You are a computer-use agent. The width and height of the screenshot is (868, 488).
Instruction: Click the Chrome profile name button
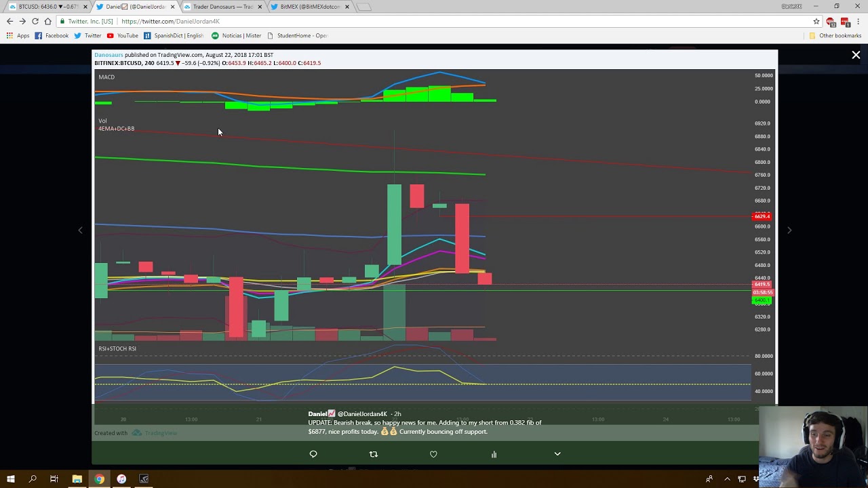(x=791, y=6)
